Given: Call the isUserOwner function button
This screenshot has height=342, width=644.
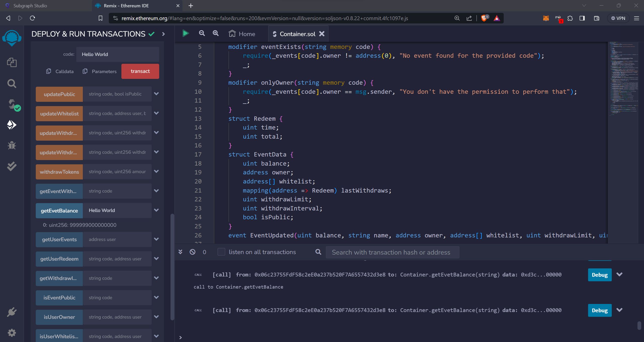Looking at the screenshot, I should pyautogui.click(x=59, y=317).
